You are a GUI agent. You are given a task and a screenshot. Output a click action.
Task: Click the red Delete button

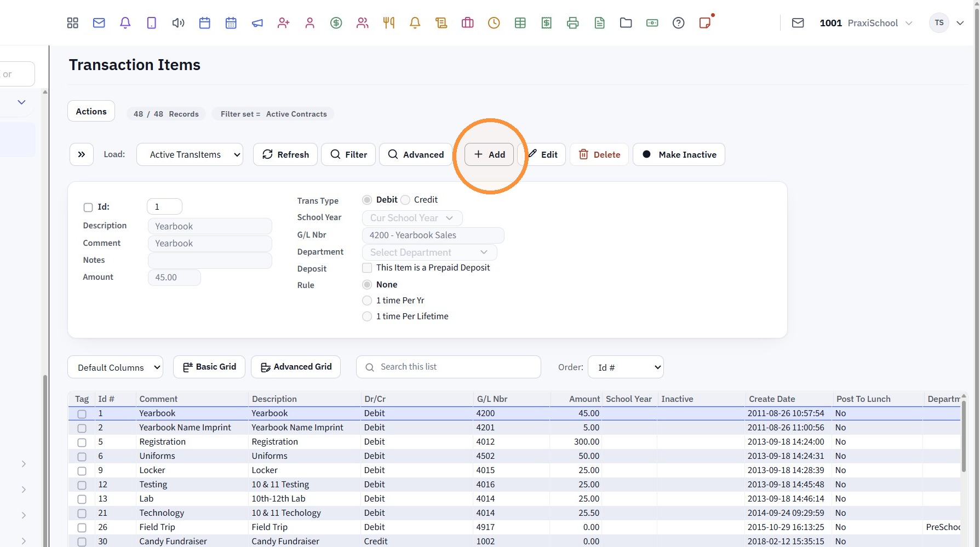(x=599, y=154)
